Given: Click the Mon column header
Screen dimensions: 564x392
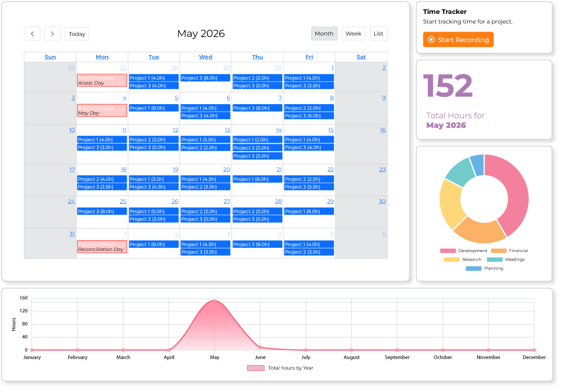Looking at the screenshot, I should pos(103,58).
